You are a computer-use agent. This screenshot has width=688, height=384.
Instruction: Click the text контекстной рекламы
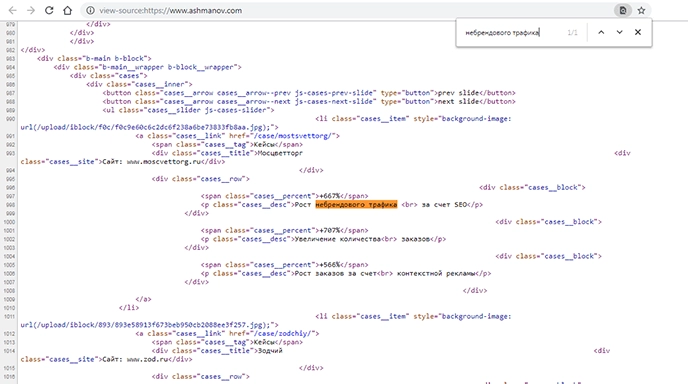coord(437,273)
